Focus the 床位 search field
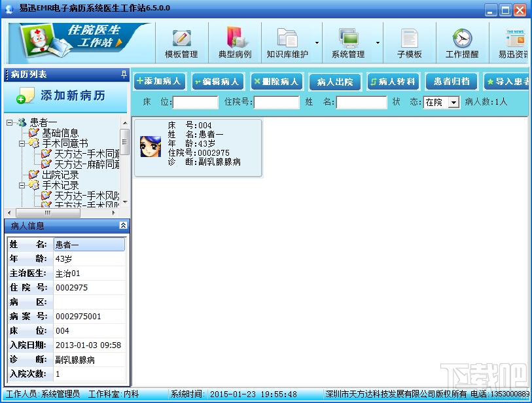 (x=196, y=102)
